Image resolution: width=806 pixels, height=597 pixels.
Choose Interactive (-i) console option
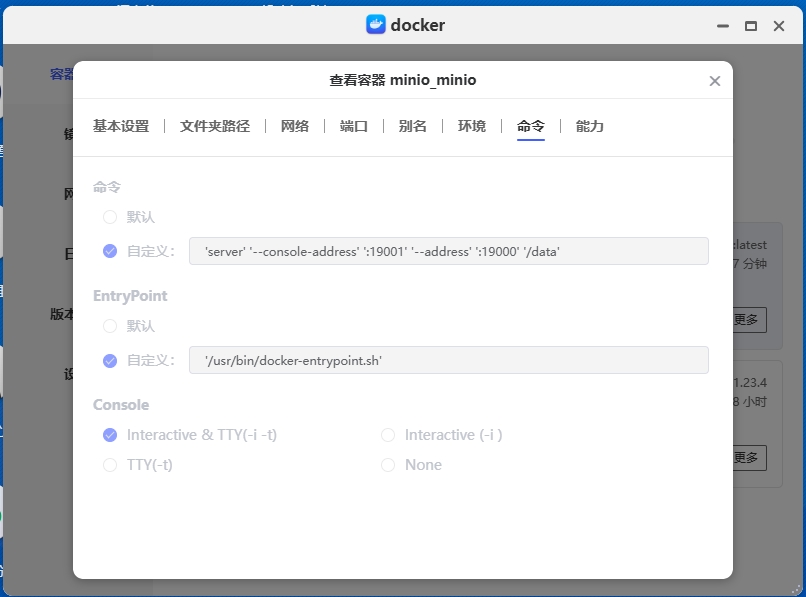388,435
